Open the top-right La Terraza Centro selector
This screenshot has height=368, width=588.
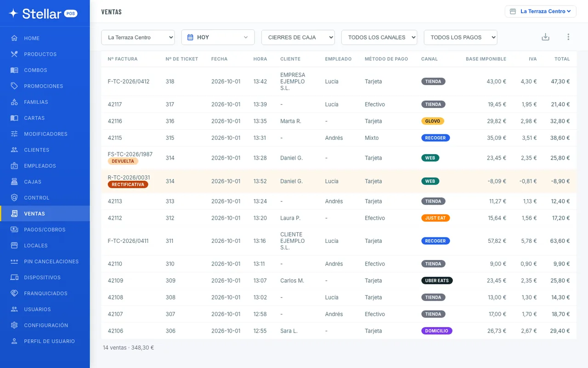[540, 11]
